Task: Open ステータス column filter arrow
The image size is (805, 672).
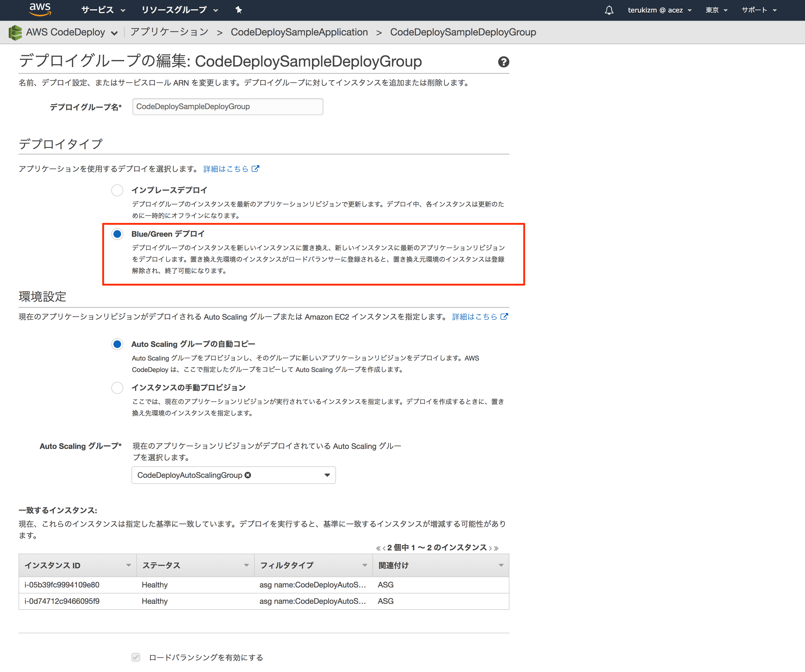Action: pos(247,565)
